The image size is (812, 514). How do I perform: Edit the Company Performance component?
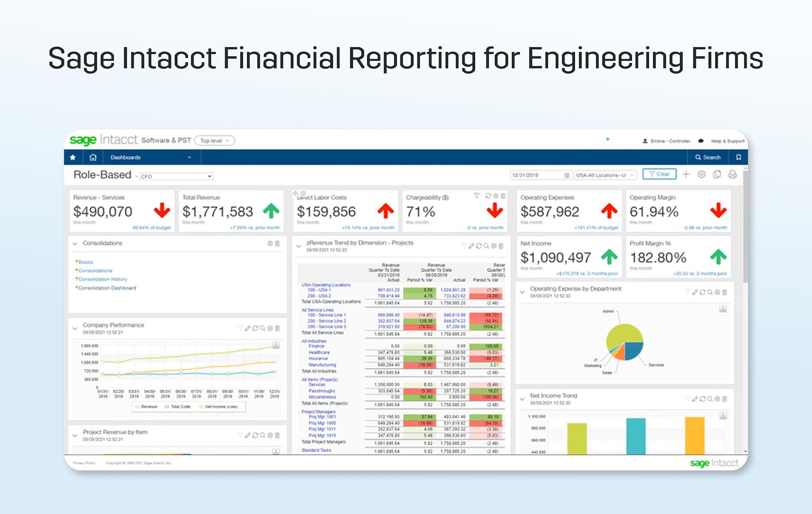247,328
